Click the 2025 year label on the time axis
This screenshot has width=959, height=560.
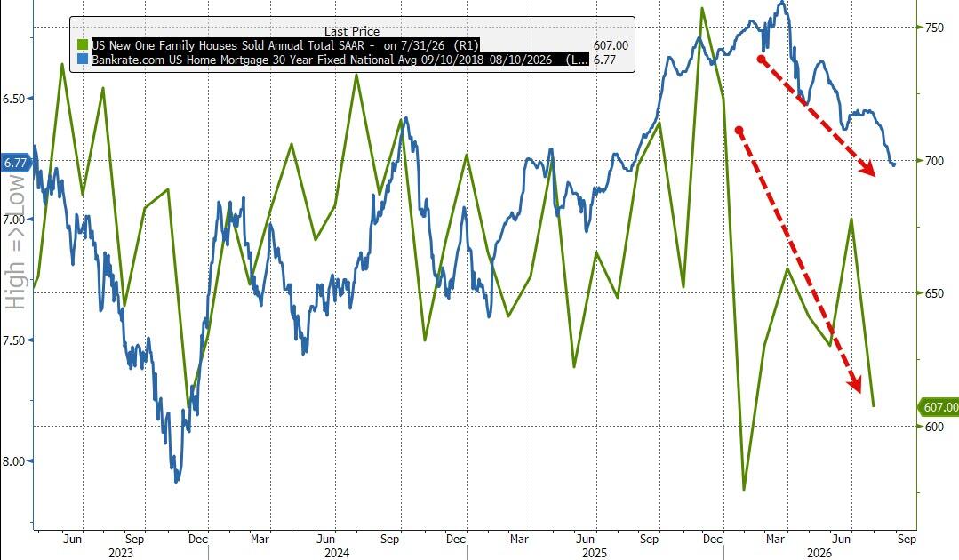pos(595,553)
